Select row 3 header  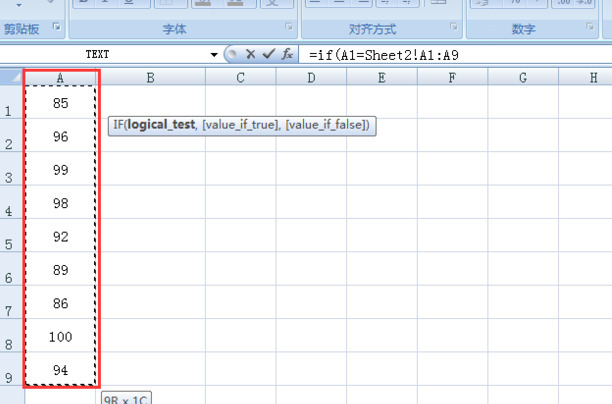pos(12,169)
